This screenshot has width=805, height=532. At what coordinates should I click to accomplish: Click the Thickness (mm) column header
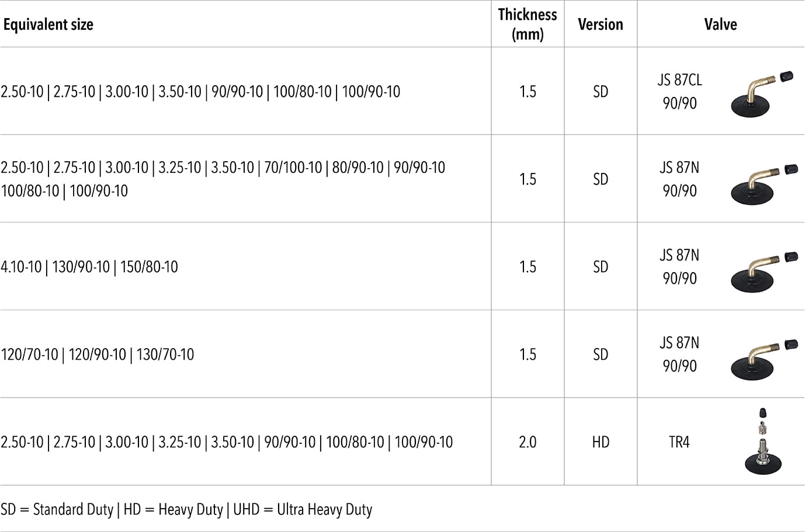528,24
